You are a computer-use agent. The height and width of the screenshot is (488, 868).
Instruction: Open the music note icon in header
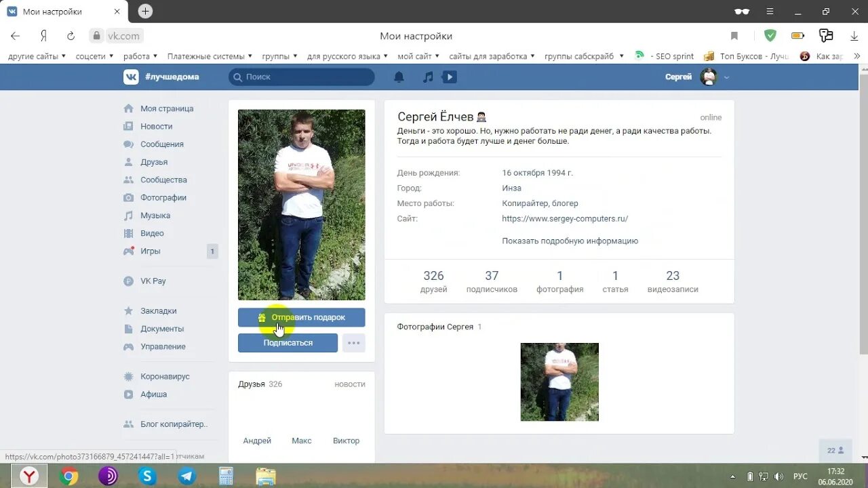pos(428,77)
